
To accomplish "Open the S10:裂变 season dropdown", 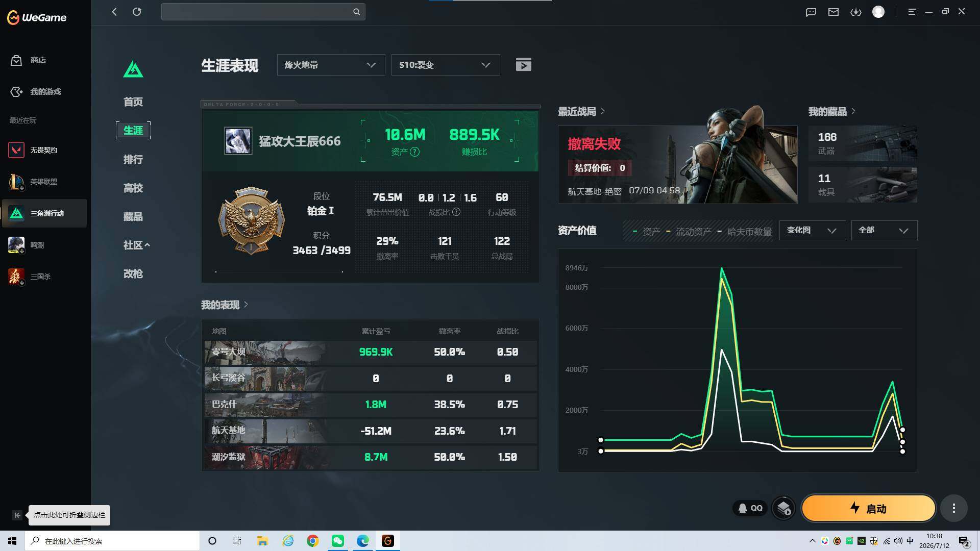I will (445, 65).
